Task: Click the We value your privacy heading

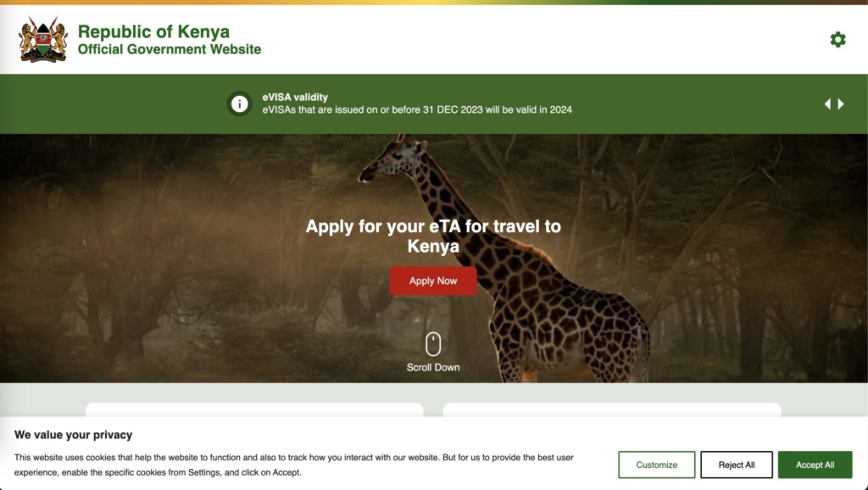Action: coord(73,435)
